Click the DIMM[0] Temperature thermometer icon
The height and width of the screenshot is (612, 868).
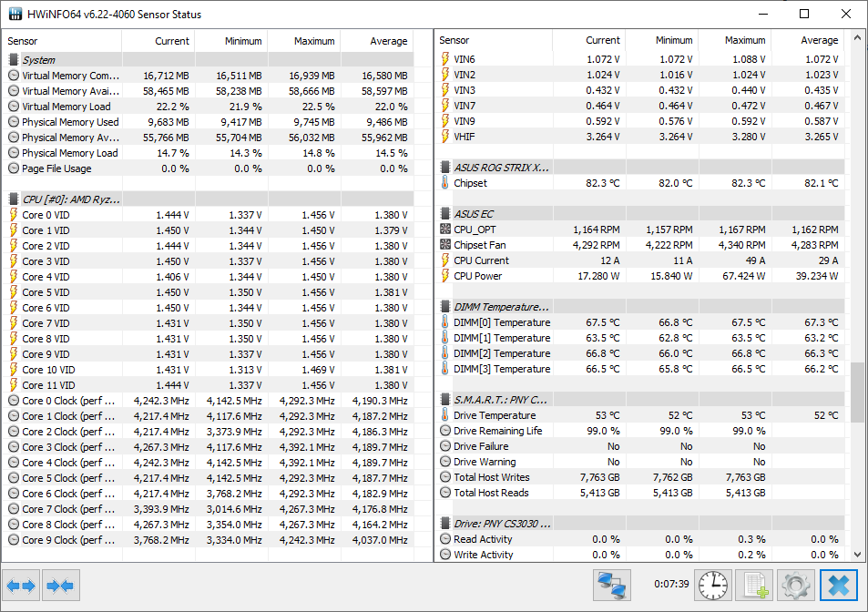click(x=445, y=322)
